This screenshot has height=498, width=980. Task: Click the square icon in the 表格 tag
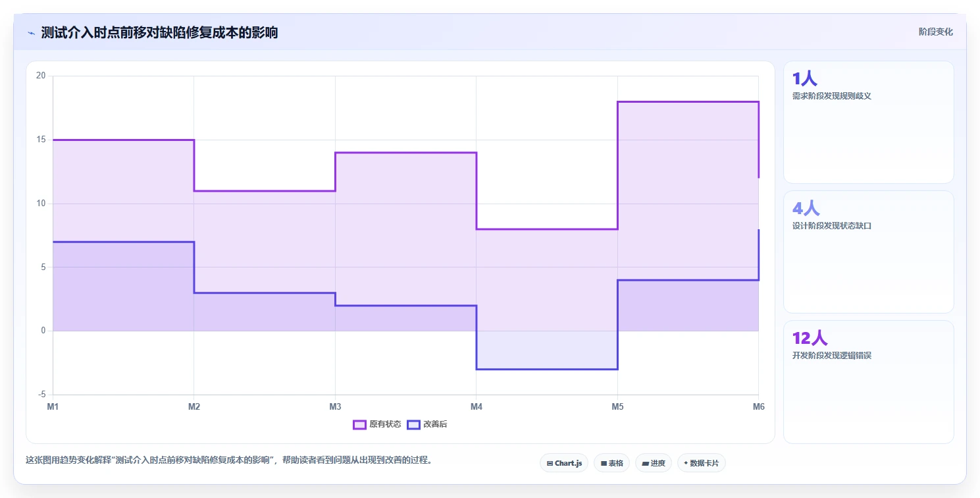click(604, 463)
